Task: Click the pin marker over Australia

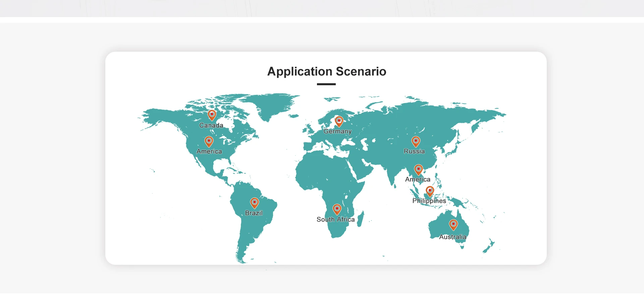Action: (453, 225)
